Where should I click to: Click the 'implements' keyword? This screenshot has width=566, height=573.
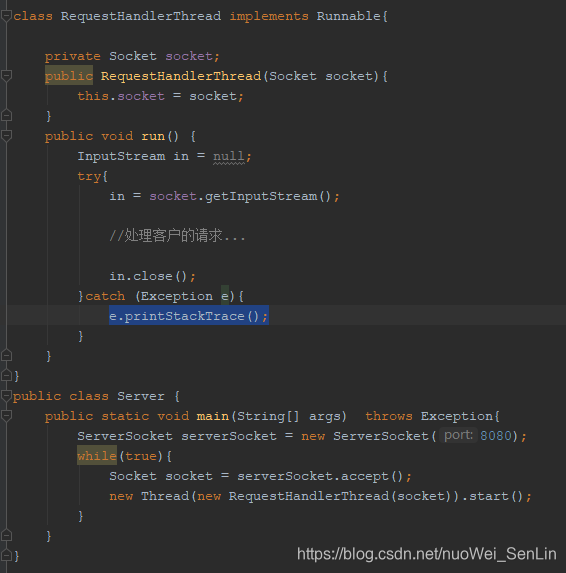tap(269, 16)
